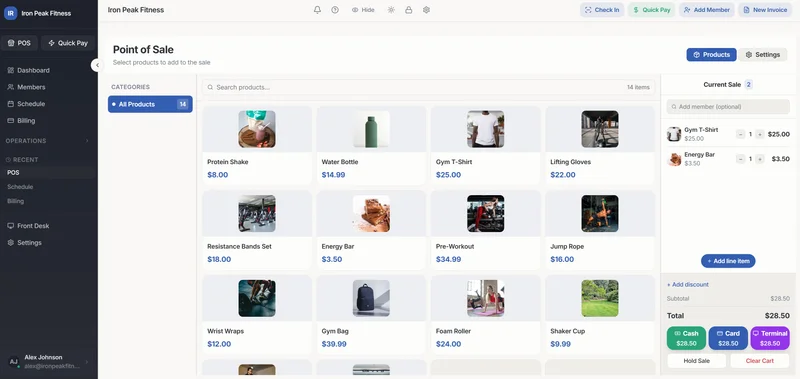The height and width of the screenshot is (379, 800).
Task: Add Water Bottle product thumbnail
Action: pos(371,130)
